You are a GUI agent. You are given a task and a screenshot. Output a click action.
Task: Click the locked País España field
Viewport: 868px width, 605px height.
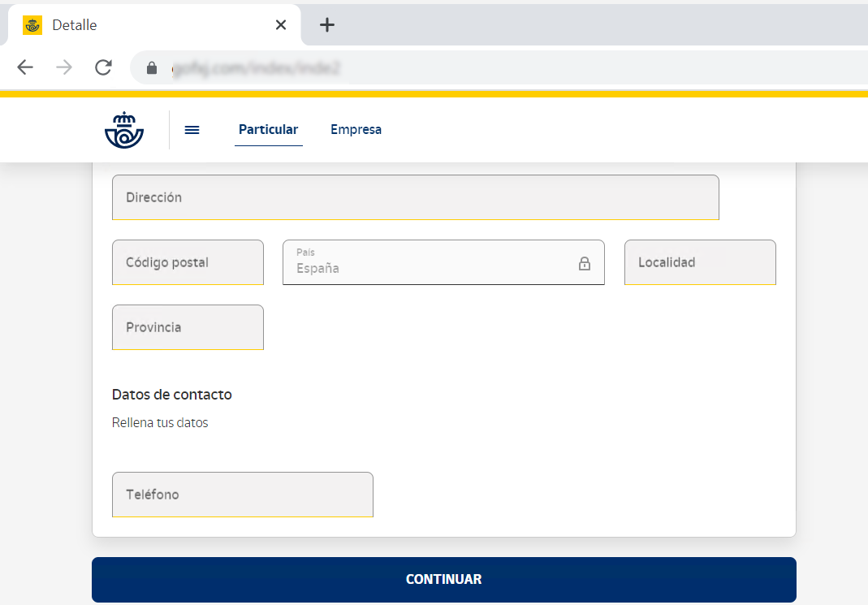tap(430, 263)
